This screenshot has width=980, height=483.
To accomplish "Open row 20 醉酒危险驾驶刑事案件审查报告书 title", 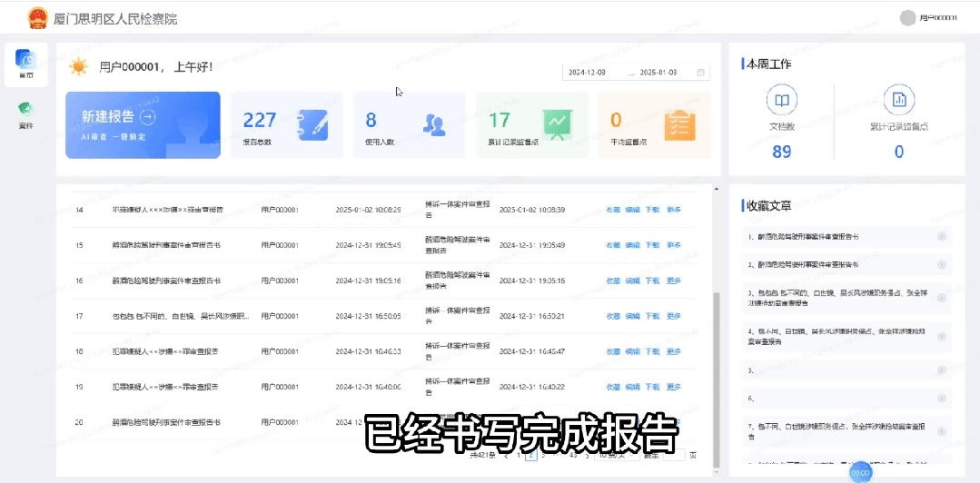I will point(166,422).
